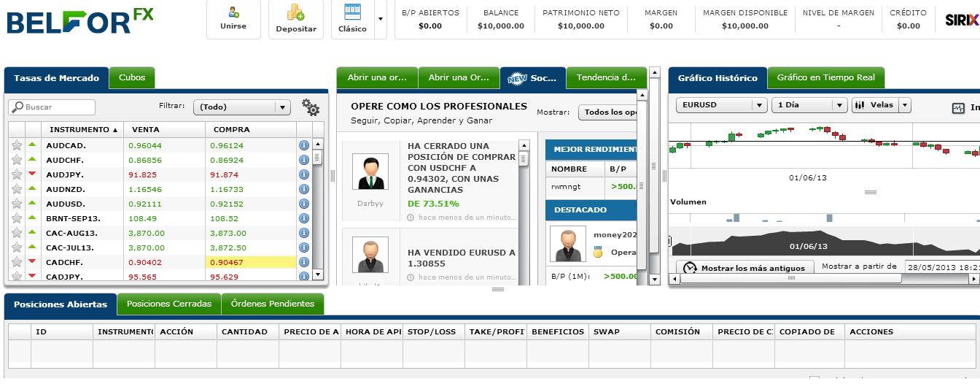The width and height of the screenshot is (980, 384).
Task: Click trader name money202
Action: click(x=615, y=235)
